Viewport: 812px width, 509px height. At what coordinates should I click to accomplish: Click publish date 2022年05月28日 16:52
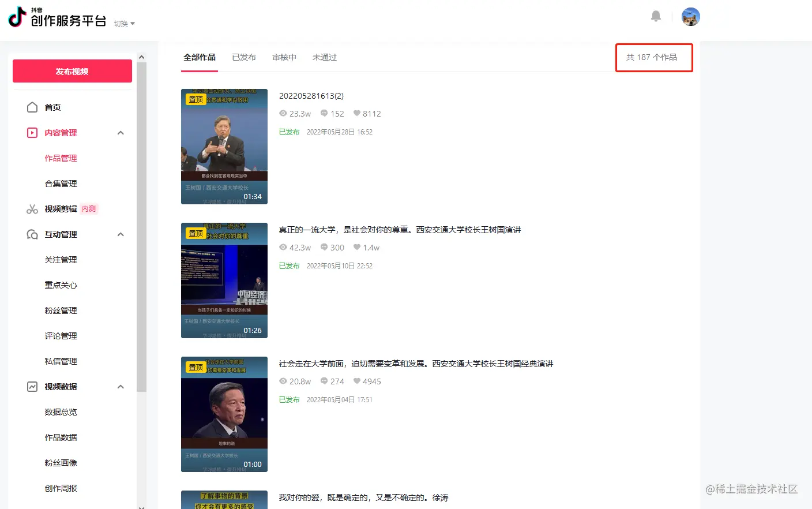pyautogui.click(x=340, y=132)
